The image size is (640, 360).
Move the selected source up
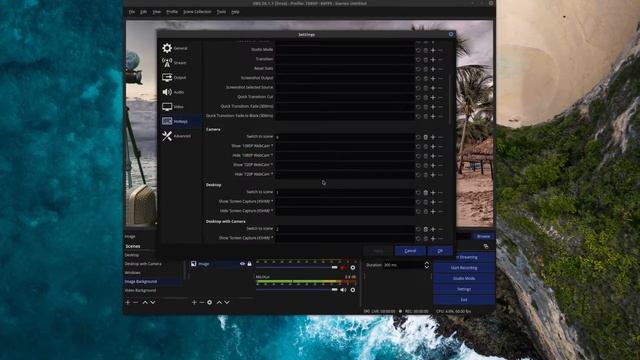coord(219,302)
